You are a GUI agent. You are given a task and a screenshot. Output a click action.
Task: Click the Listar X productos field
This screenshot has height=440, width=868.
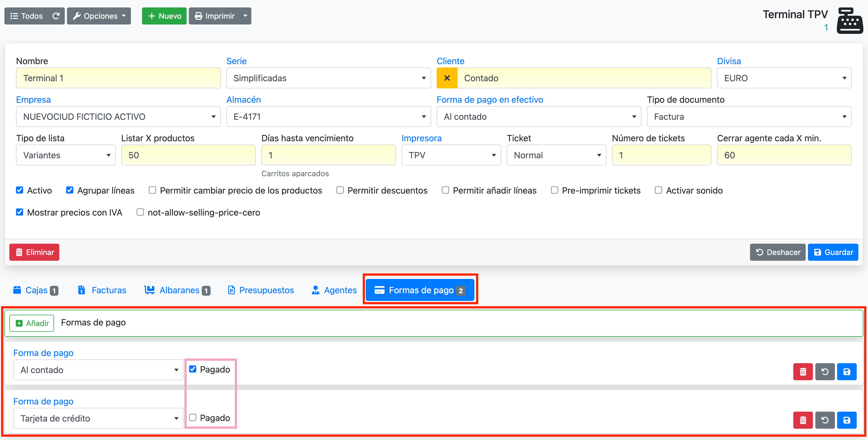point(188,155)
